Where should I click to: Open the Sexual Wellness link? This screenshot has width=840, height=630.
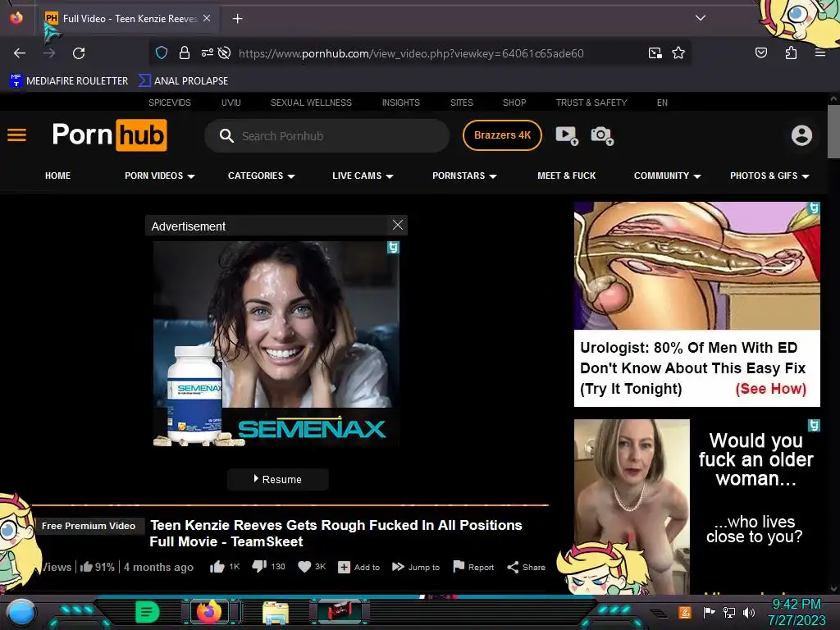click(311, 103)
